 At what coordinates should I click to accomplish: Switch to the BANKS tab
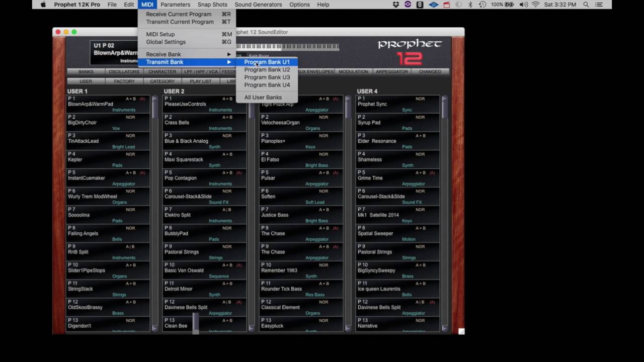coord(86,72)
